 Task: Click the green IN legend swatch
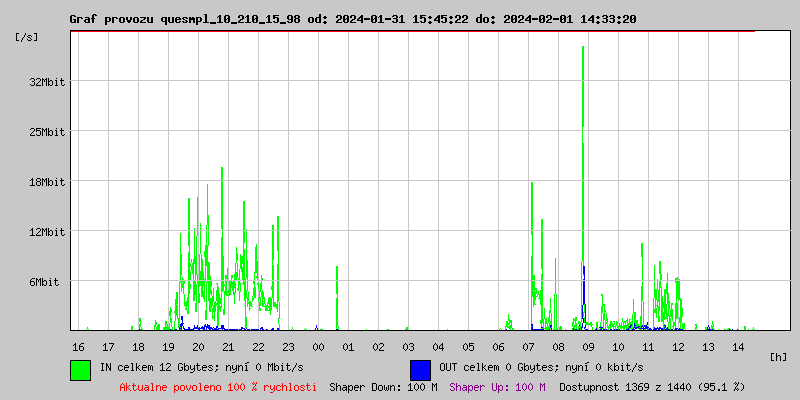tap(80, 369)
